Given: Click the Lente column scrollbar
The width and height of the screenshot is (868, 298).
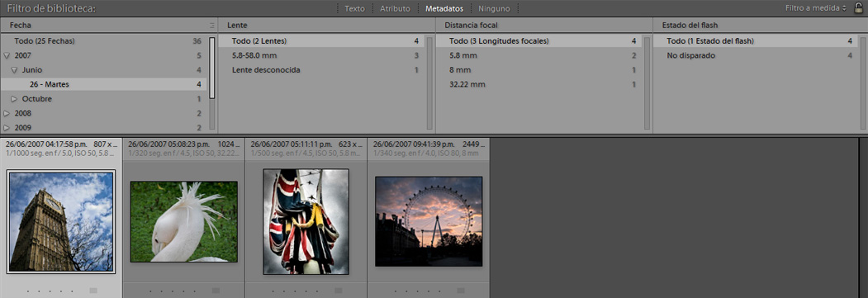Looking at the screenshot, I should tap(429, 83).
